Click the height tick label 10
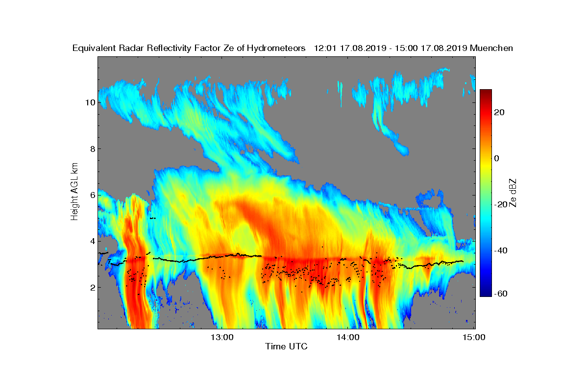The height and width of the screenshot is (392, 588). [90, 102]
